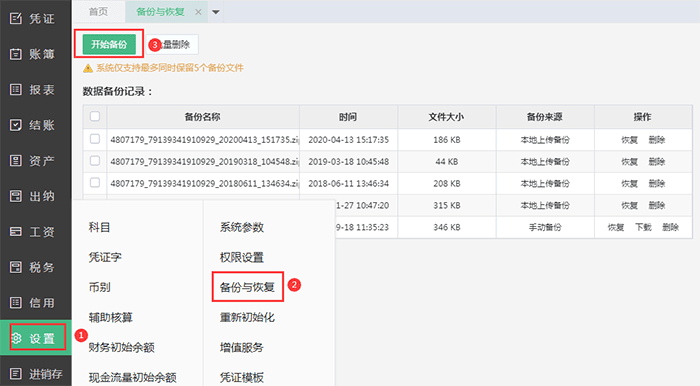This screenshot has width=700, height=386.
Task: Delete the 2018-06-11 backup
Action: pos(657,183)
